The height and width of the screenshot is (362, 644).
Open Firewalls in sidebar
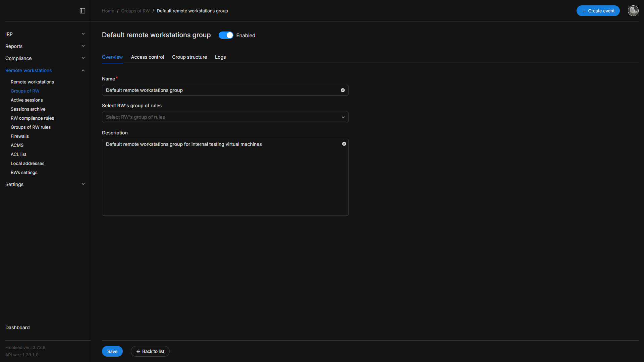point(20,136)
